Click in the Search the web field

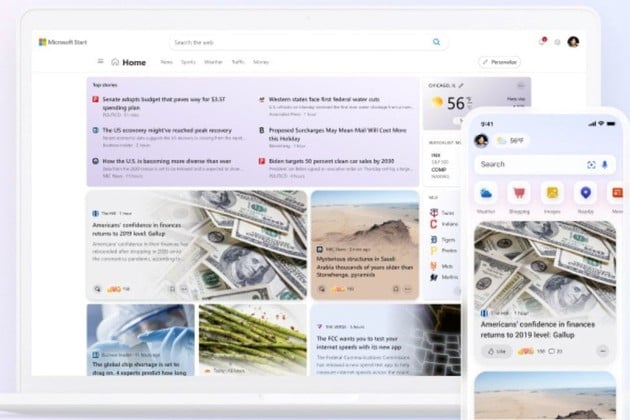(300, 42)
